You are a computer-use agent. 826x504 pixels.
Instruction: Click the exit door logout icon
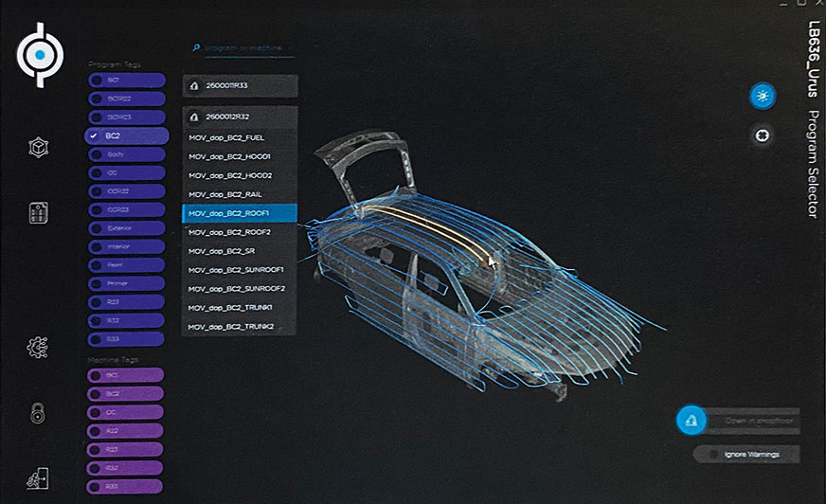pyautogui.click(x=38, y=479)
